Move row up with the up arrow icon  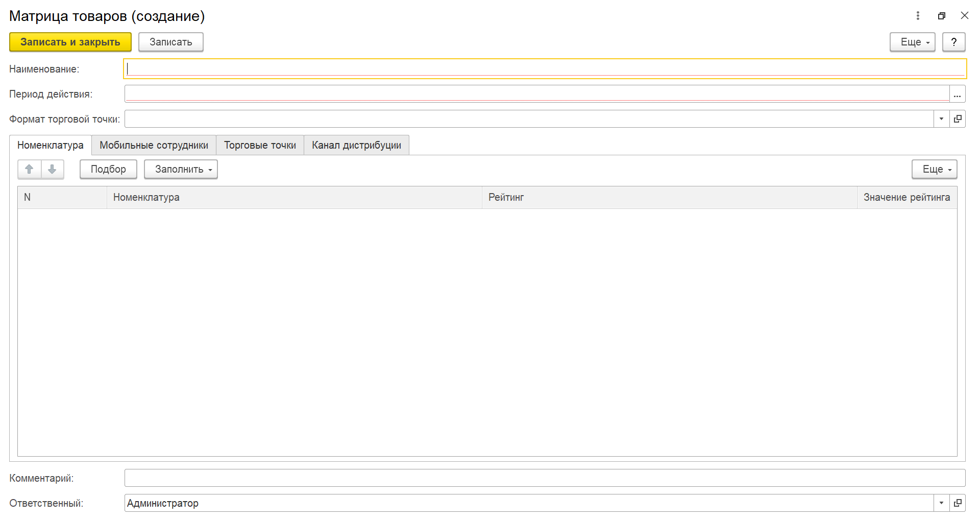[x=29, y=169]
